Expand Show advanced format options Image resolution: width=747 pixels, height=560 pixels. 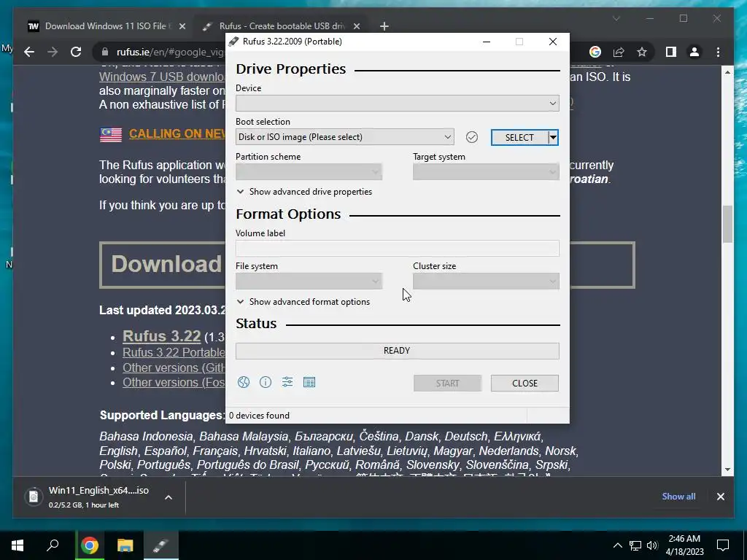[303, 302]
